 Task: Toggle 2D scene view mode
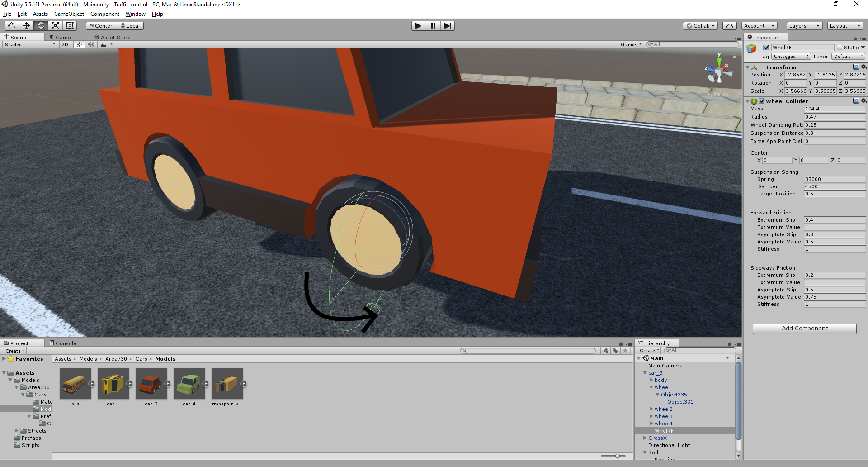(65, 44)
